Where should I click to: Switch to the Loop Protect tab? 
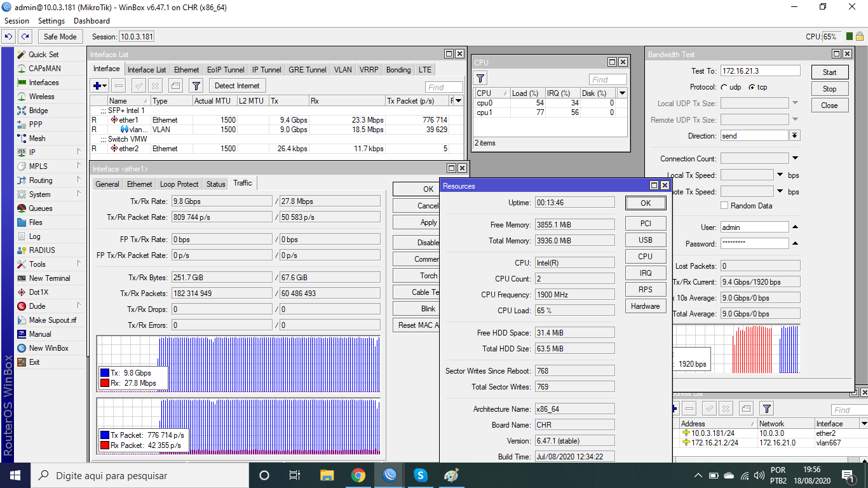pyautogui.click(x=179, y=184)
